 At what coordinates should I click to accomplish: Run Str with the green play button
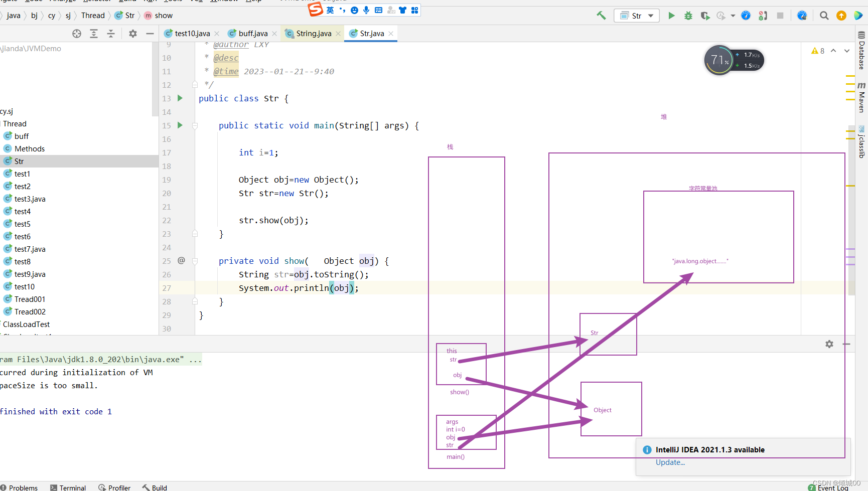671,16
